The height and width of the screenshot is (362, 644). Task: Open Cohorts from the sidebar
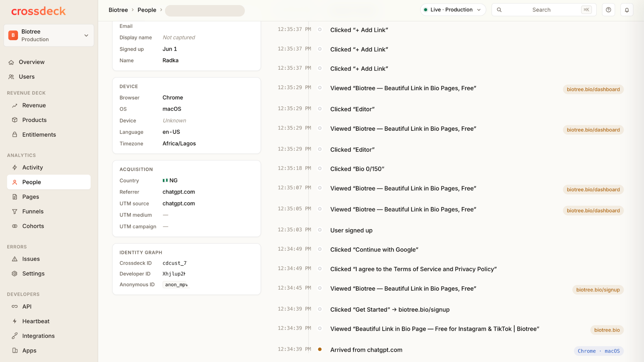49,226
